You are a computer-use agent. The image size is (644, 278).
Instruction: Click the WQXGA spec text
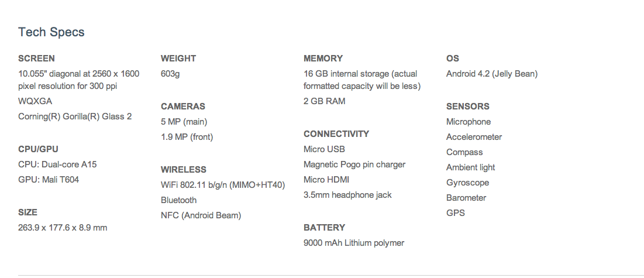pyautogui.click(x=35, y=101)
